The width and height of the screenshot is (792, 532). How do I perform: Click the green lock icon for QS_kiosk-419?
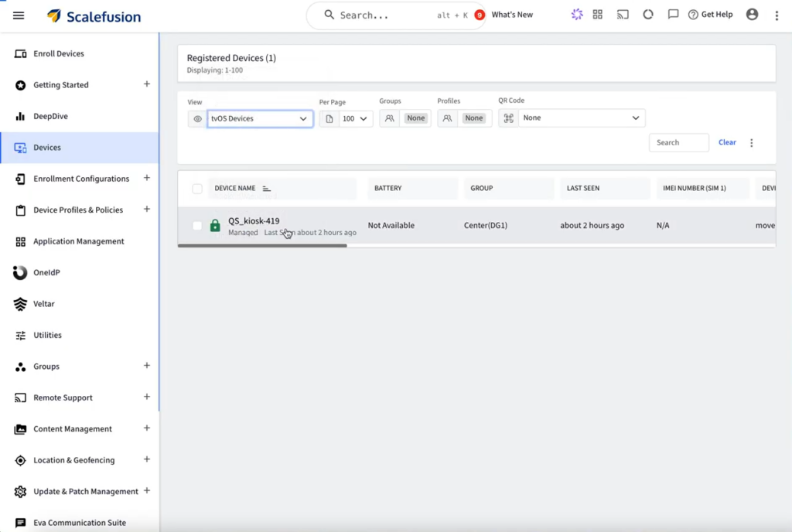(215, 225)
